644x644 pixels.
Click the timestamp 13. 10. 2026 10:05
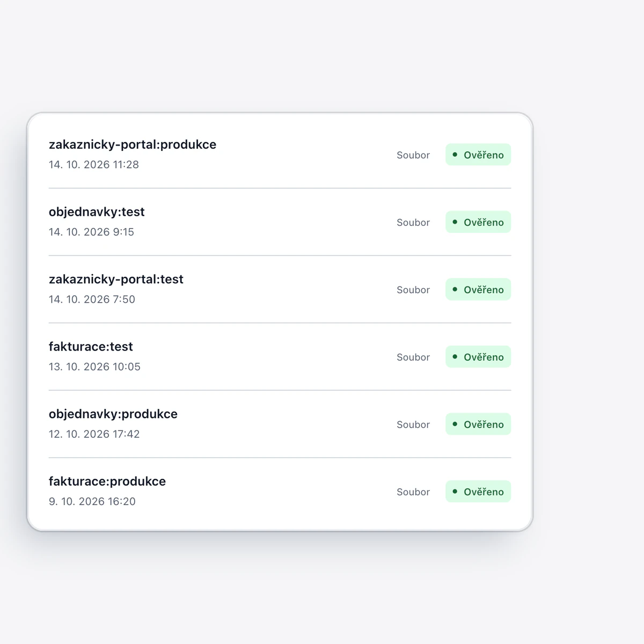(x=94, y=367)
